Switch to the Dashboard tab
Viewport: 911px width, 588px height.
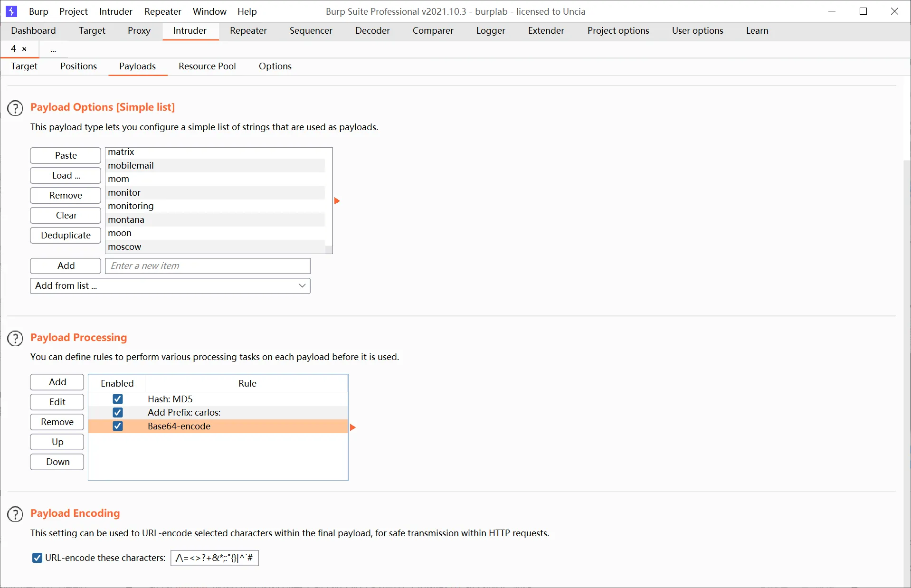[x=33, y=30]
